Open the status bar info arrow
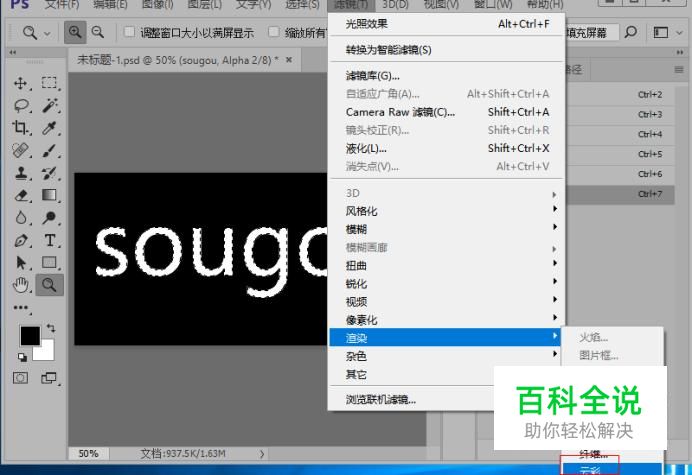The image size is (692, 475). coord(262,454)
